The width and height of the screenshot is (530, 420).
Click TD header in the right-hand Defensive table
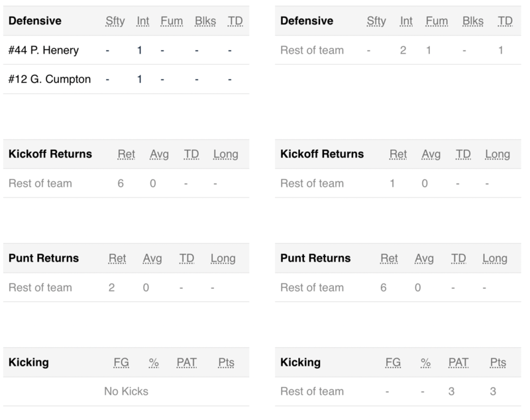pyautogui.click(x=505, y=21)
